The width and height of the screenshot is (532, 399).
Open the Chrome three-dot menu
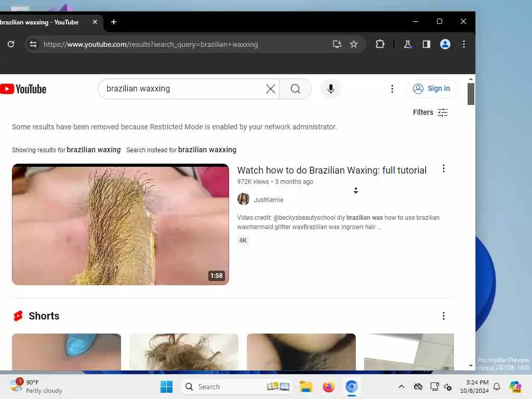click(x=464, y=44)
